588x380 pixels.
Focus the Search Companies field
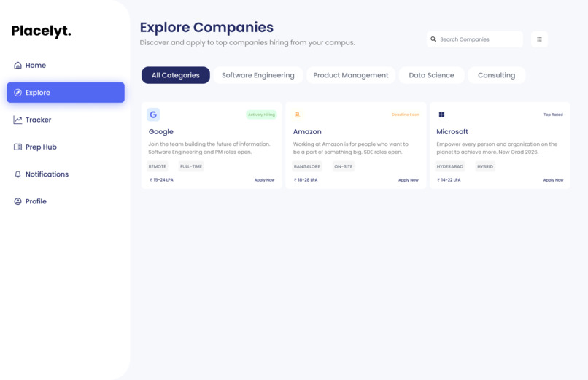coord(475,39)
